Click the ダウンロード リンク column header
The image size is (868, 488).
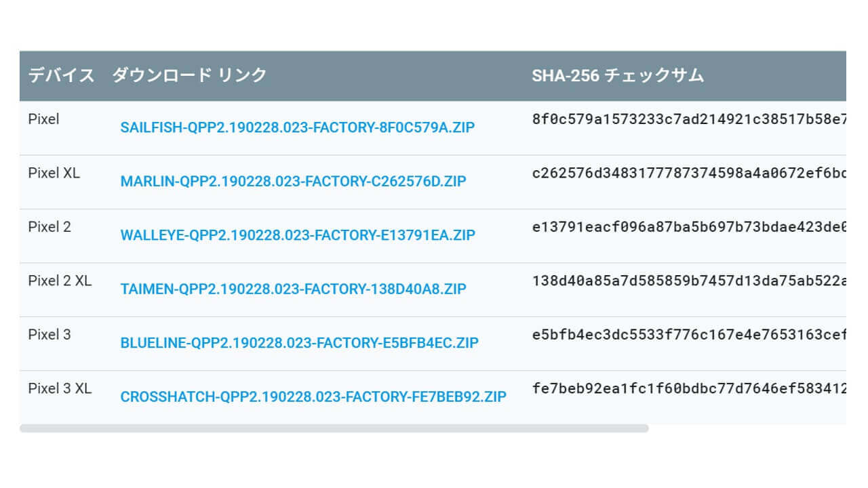tap(189, 75)
